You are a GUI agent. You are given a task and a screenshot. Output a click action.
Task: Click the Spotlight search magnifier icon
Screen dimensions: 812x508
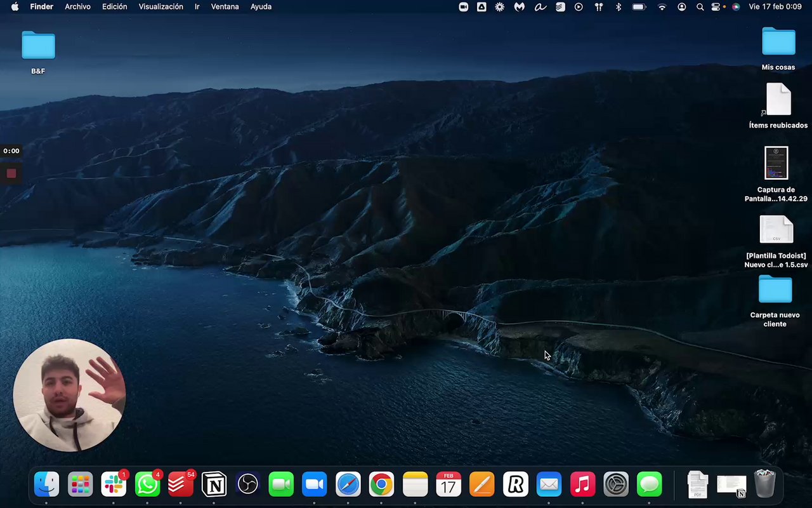700,7
